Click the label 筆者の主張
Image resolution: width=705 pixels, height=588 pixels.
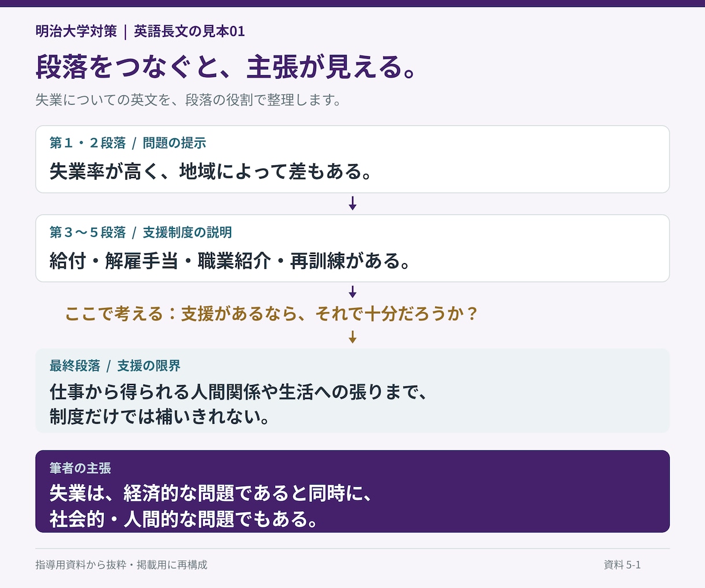pyautogui.click(x=80, y=468)
